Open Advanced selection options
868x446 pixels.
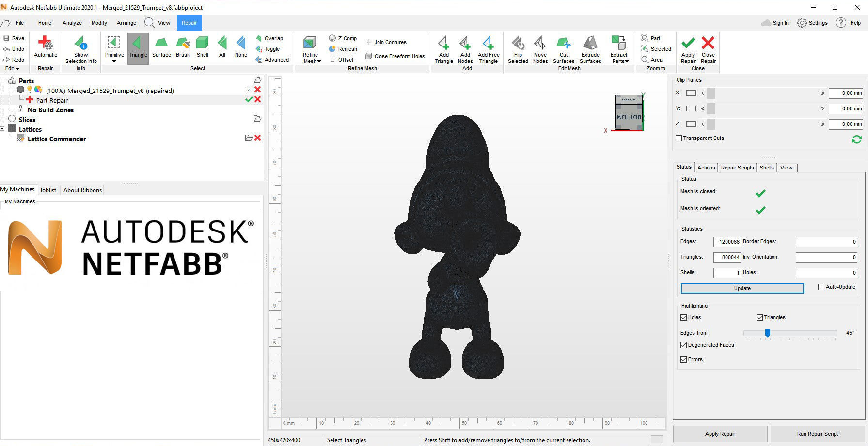[x=272, y=60]
